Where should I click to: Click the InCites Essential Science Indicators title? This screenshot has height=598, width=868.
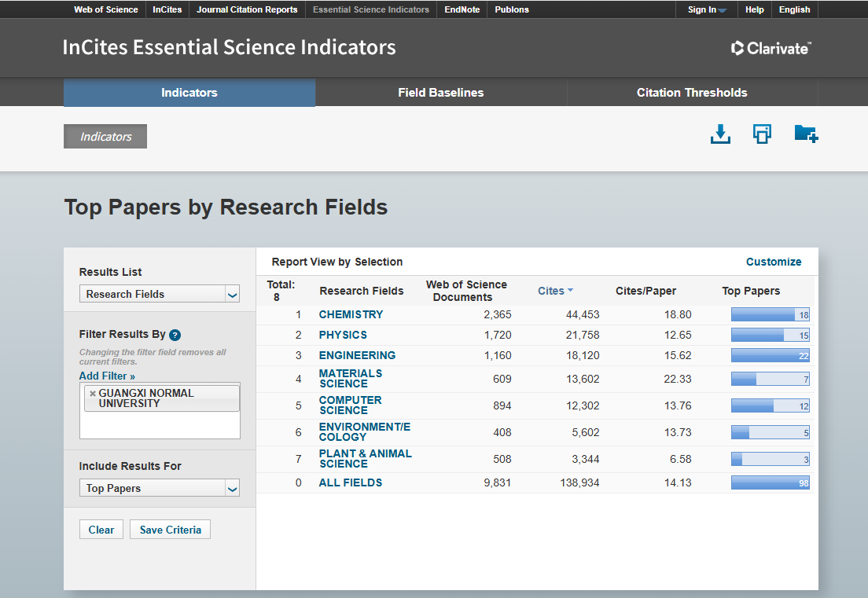pyautogui.click(x=229, y=48)
